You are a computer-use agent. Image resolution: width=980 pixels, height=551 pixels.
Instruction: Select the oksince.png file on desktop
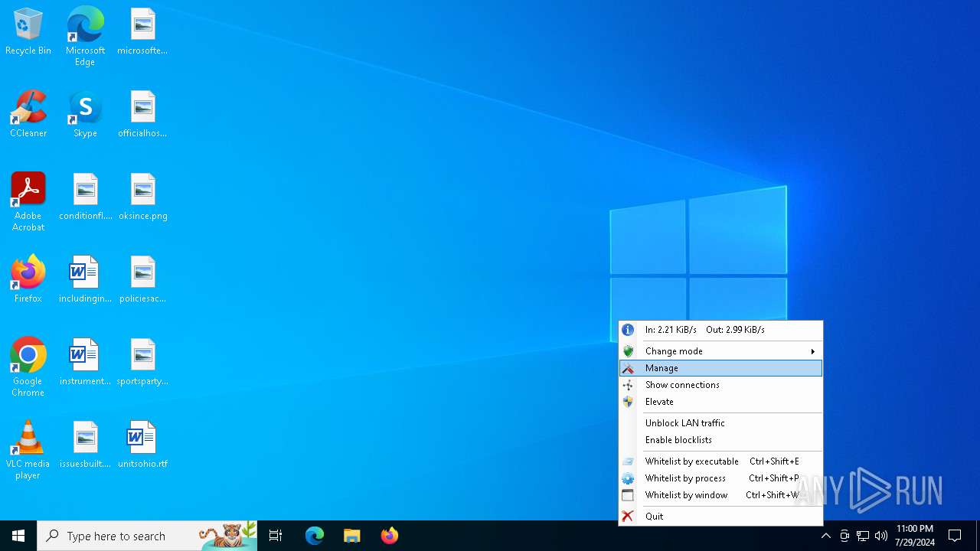pyautogui.click(x=142, y=197)
